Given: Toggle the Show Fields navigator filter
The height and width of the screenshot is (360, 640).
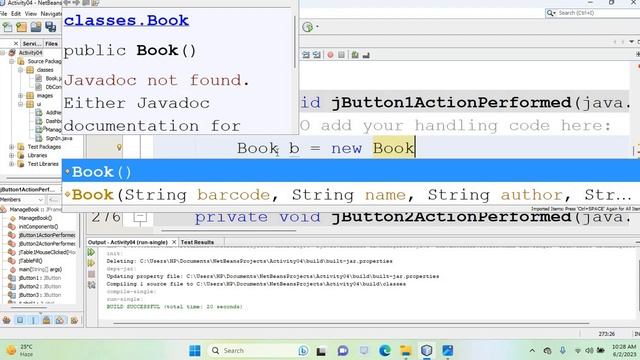Looking at the screenshot, I should [20, 320].
